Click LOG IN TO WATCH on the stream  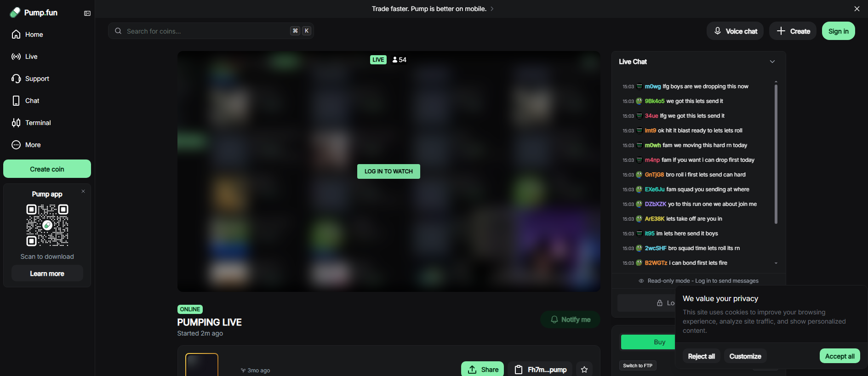pyautogui.click(x=388, y=171)
